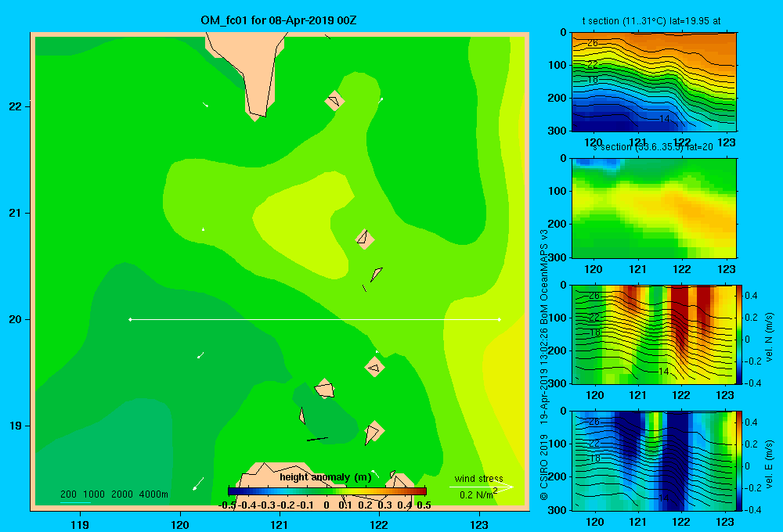Click the 26 isotherm label in temperature section
The width and height of the screenshot is (783, 532).
click(x=593, y=43)
